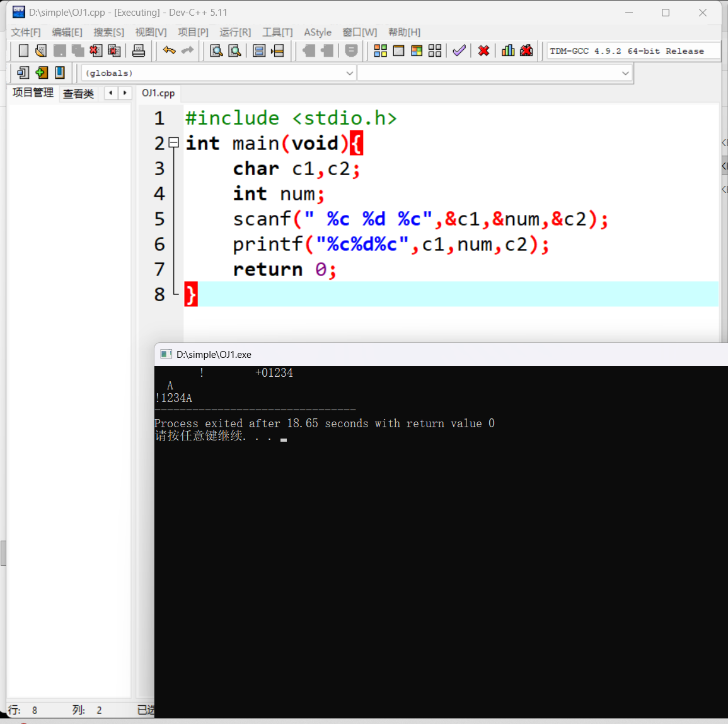This screenshot has width=728, height=724.
Task: Click 'return 0;' on line 7
Action: [x=284, y=269]
